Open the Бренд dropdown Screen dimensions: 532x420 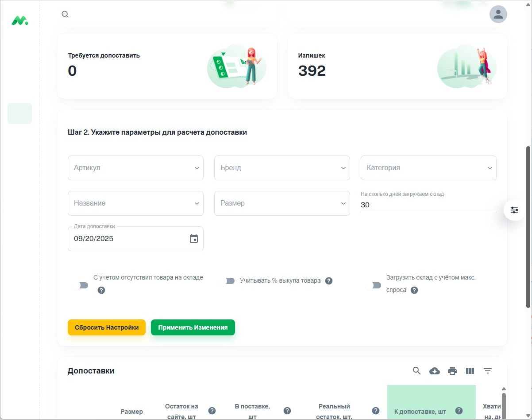click(282, 168)
